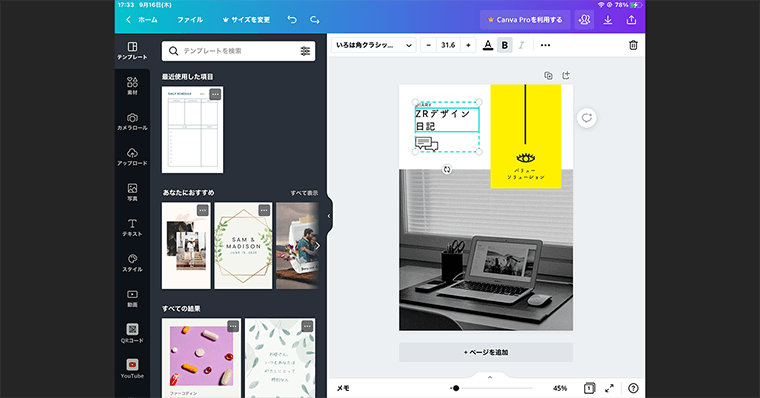Viewport: 760px width, 398px height.
Task: Click the redo arrow
Action: (x=315, y=20)
